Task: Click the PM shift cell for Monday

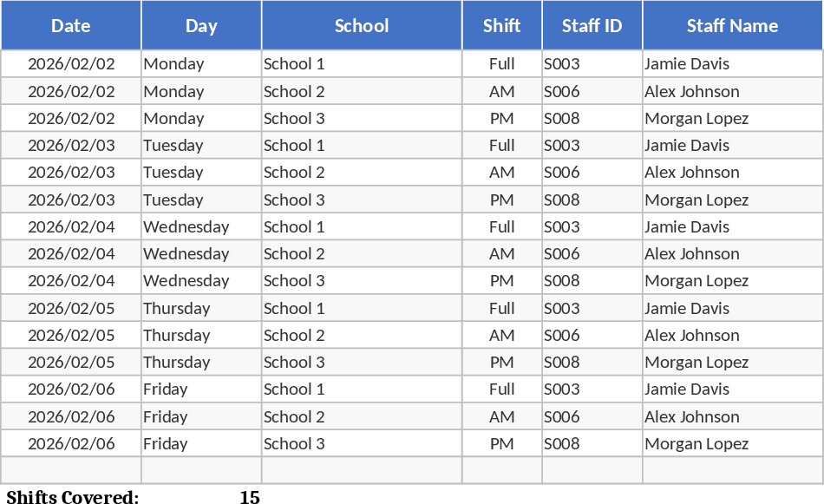Action: [x=502, y=118]
